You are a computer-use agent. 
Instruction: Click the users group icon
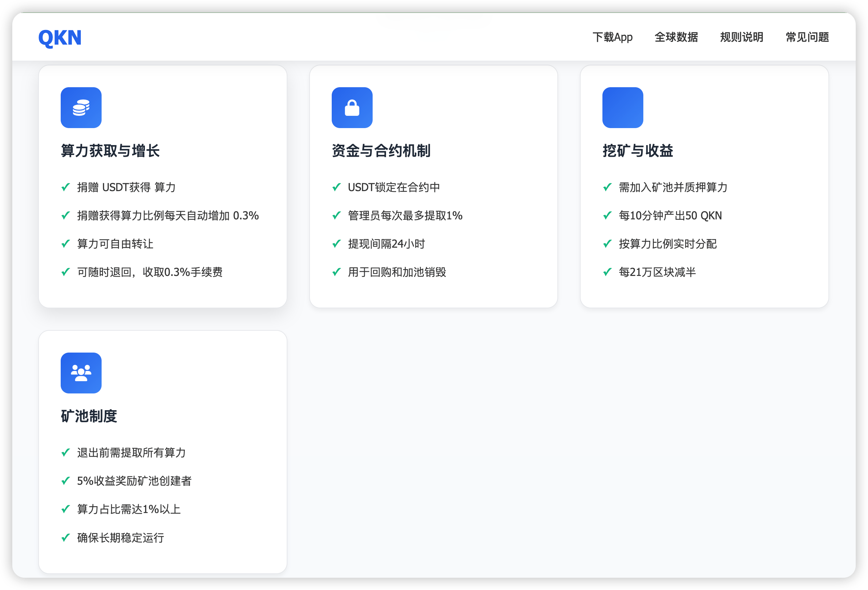click(x=81, y=373)
